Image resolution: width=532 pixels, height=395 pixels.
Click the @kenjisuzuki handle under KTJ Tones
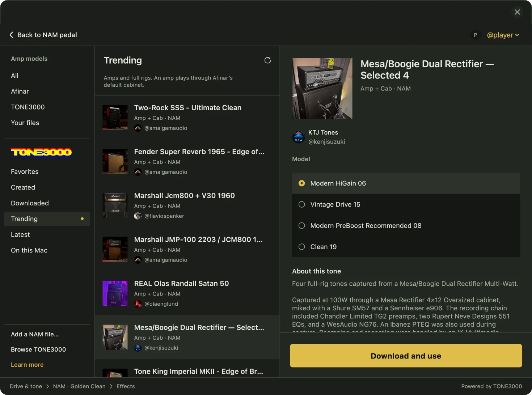coord(326,142)
